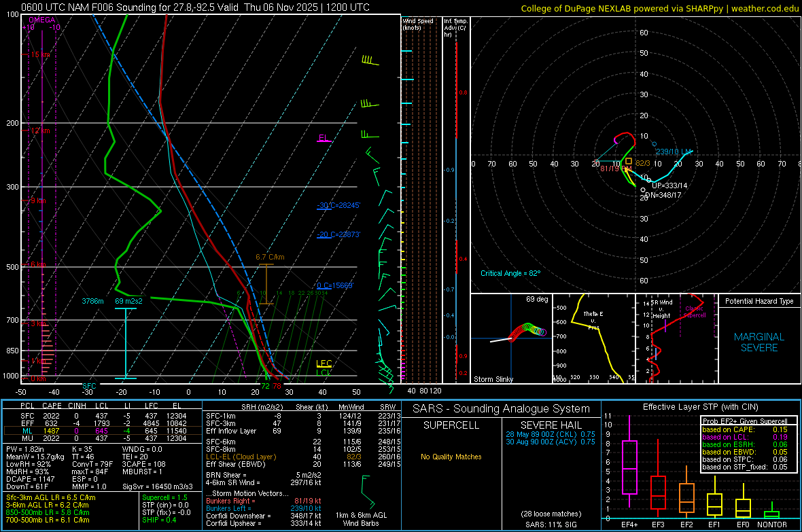Image resolution: width=802 pixels, height=532 pixels.
Task: Click the Storm Slinky label
Action: pos(493,379)
